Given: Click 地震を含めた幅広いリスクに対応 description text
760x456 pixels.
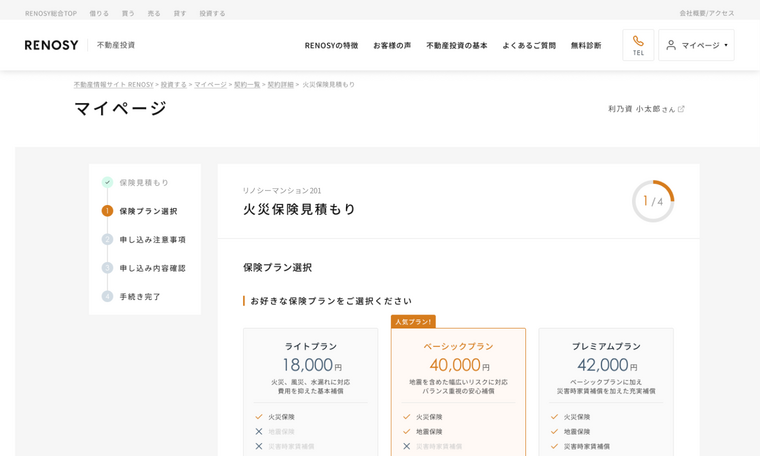Looking at the screenshot, I should point(459,382).
